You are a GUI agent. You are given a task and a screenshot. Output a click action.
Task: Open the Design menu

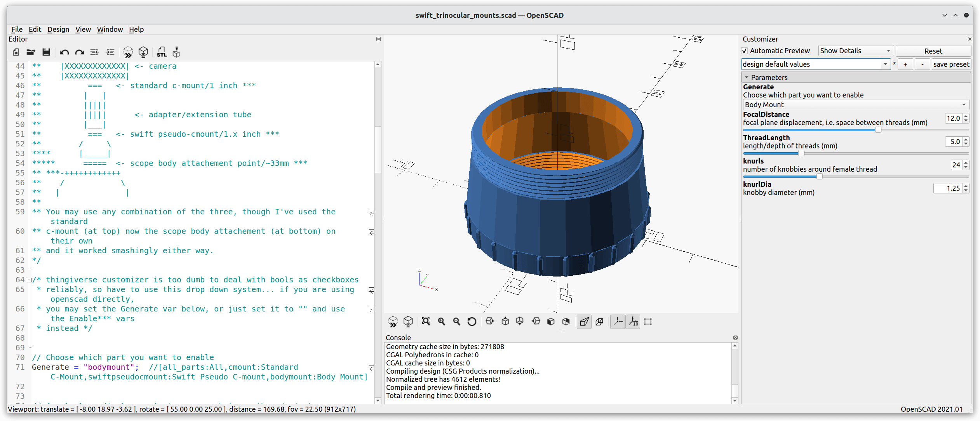tap(58, 30)
